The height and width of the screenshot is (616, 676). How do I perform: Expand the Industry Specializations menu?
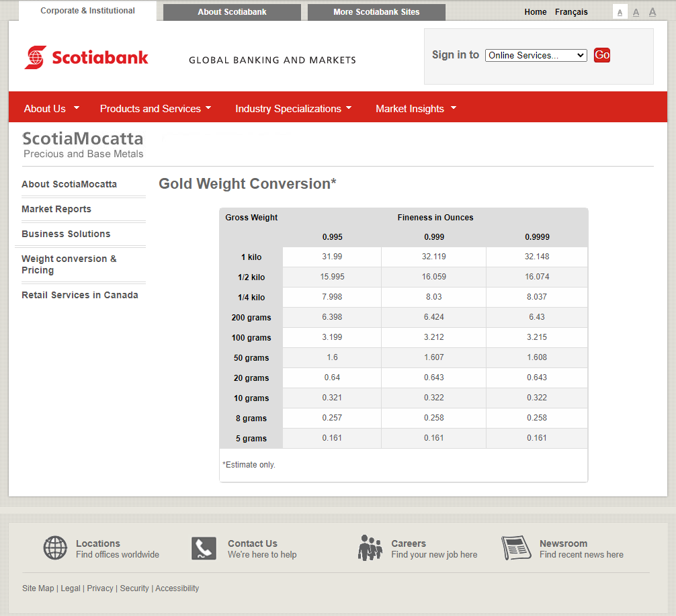(293, 109)
